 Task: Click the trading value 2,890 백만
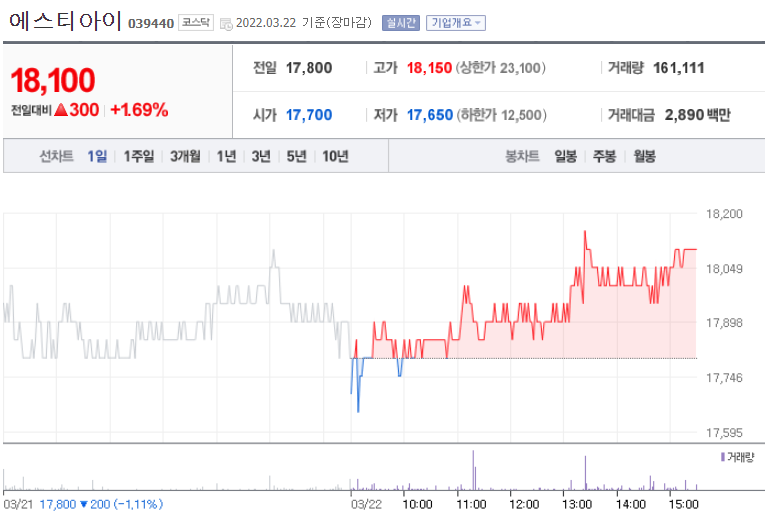point(698,115)
